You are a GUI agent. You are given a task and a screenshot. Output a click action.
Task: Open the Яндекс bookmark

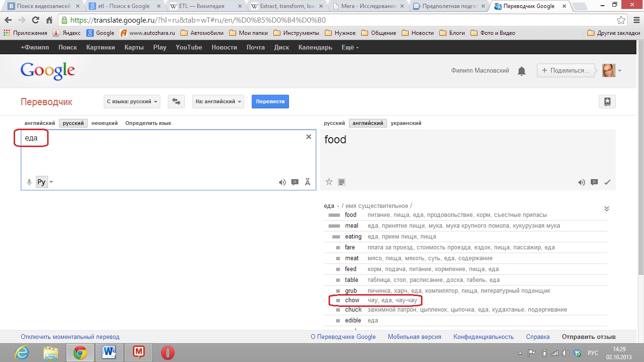[x=66, y=33]
